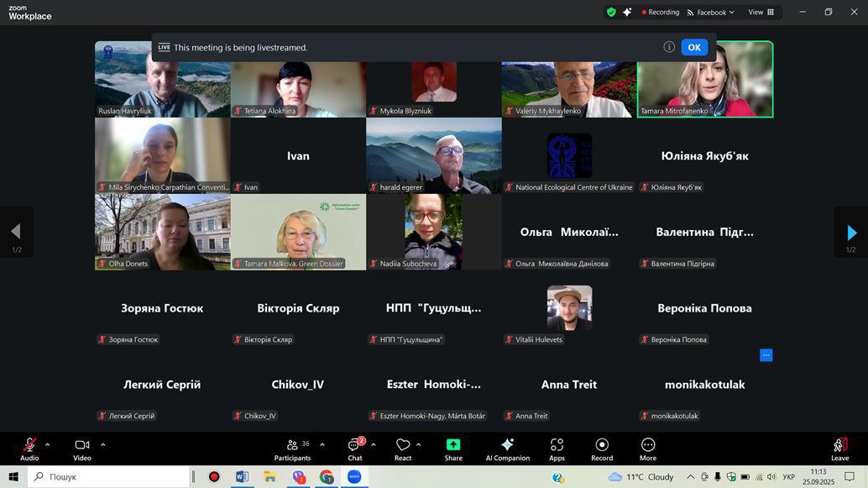Open the View layout menu
The image size is (868, 488).
click(764, 12)
